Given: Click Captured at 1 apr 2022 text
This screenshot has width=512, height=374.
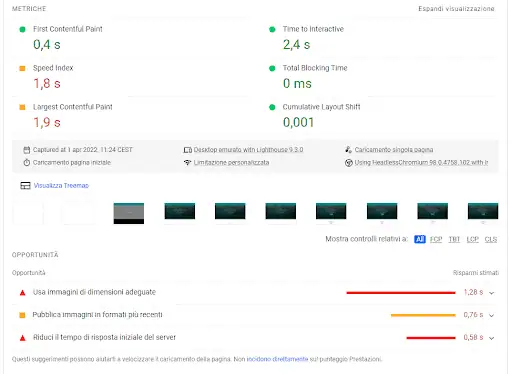Looking at the screenshot, I should click(83, 150).
